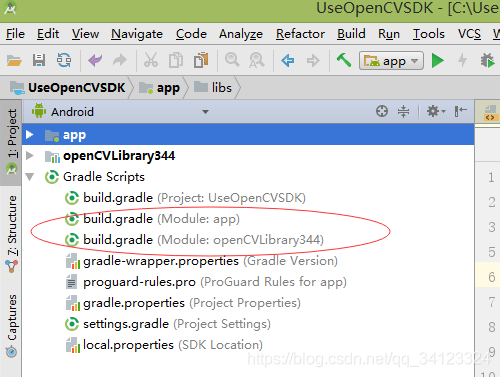Click the Redo gray arrow icon
Screen dimensions: 500x377
pos(120,60)
